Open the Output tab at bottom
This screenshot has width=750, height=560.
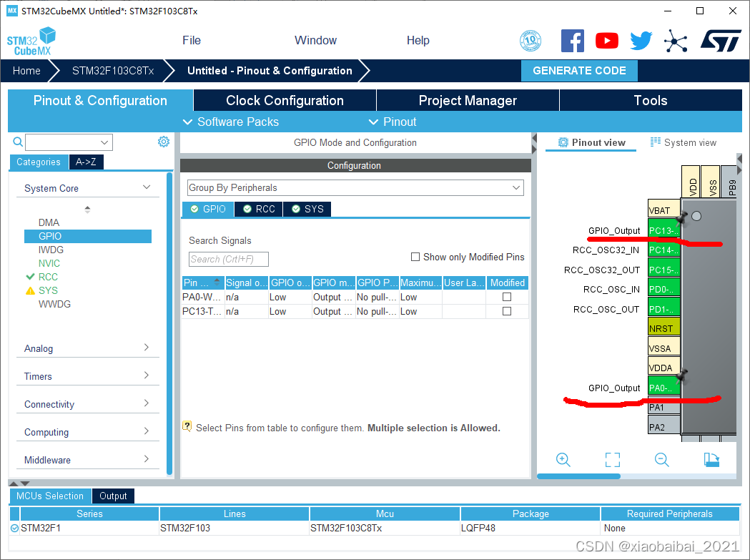114,496
